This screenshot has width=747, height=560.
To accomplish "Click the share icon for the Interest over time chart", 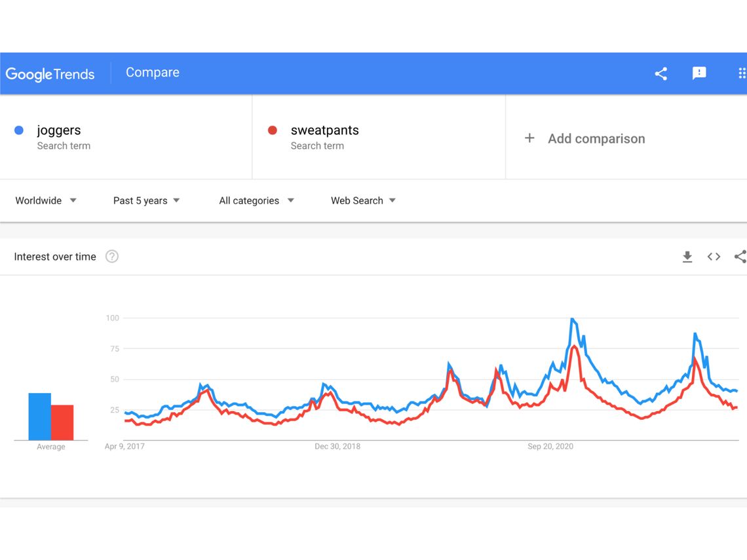I will tap(740, 257).
